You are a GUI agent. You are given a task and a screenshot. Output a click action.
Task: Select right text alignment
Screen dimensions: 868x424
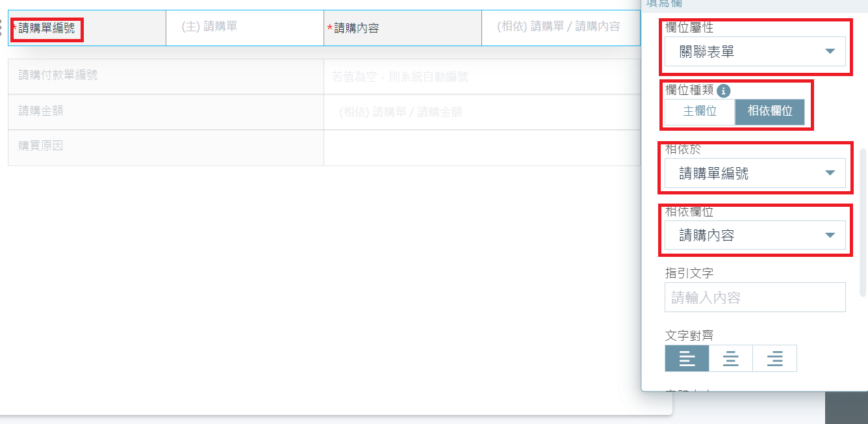tap(774, 358)
